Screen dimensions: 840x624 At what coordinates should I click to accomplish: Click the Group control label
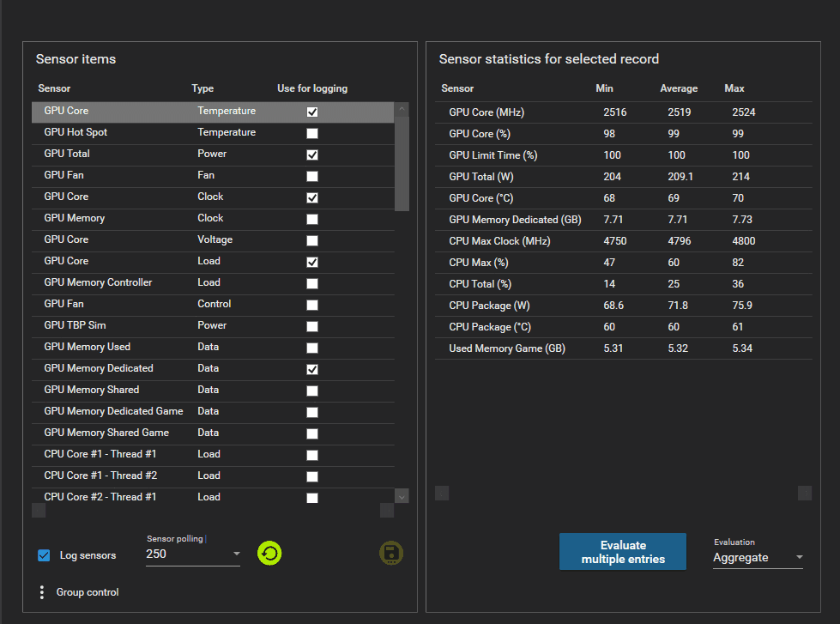87,592
